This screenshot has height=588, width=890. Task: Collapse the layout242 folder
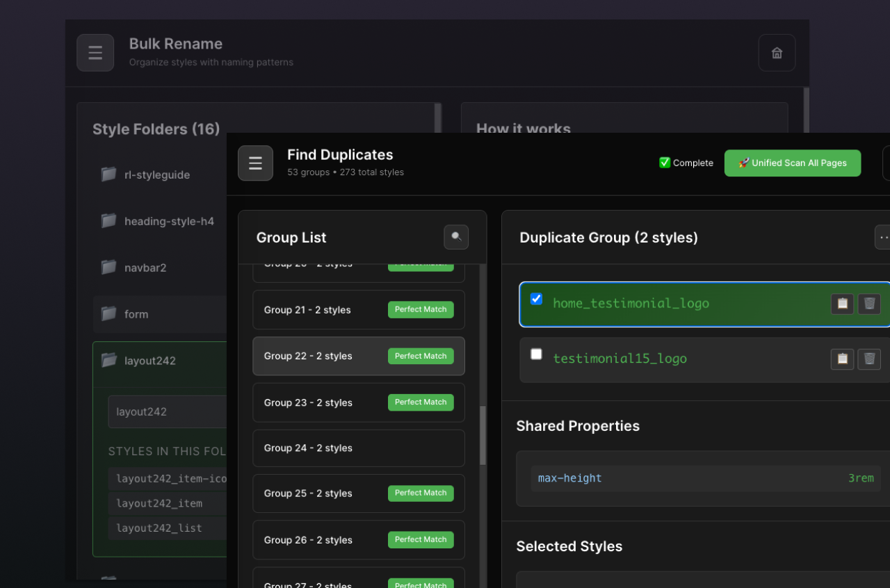108,360
